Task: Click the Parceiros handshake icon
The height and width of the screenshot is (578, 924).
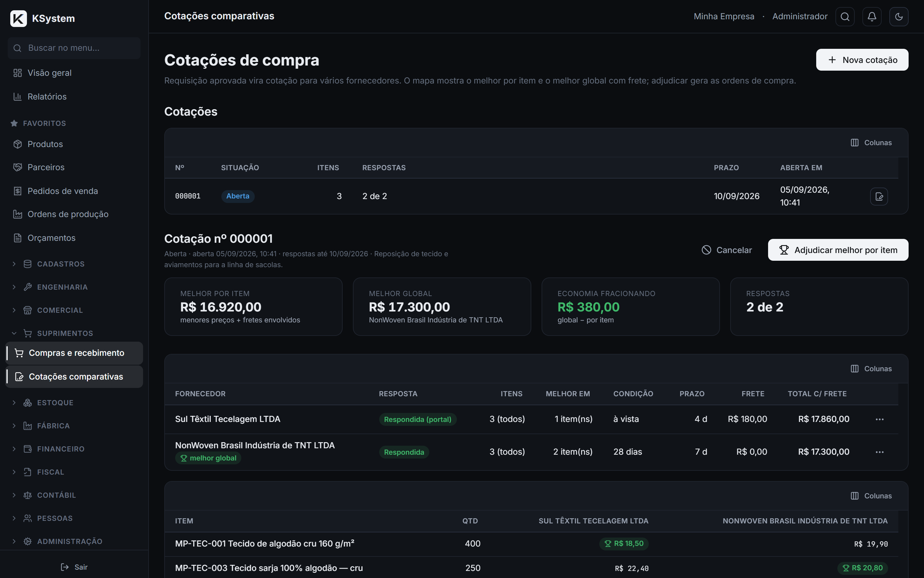Action: point(18,167)
